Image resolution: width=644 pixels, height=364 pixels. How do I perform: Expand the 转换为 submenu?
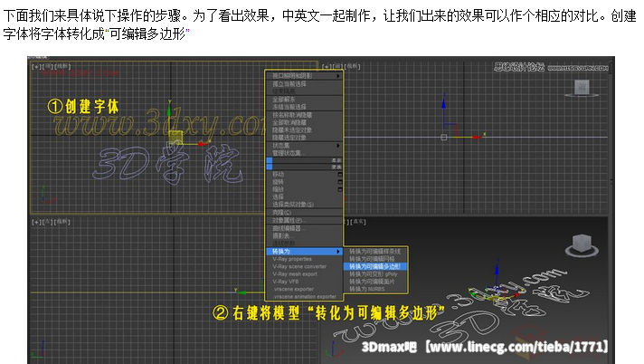click(x=304, y=252)
